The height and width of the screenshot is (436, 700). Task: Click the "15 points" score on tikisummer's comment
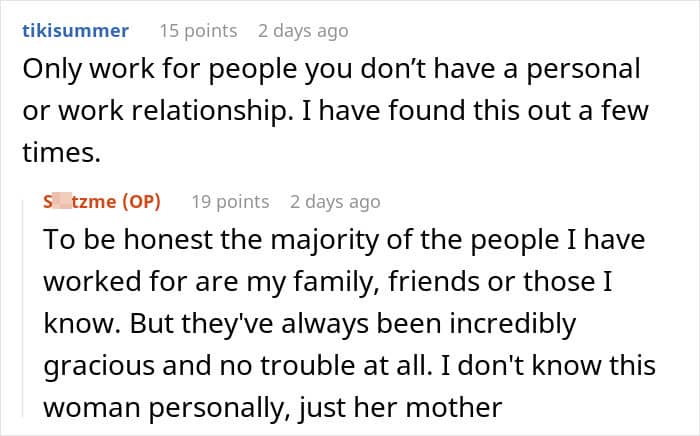[x=198, y=30]
